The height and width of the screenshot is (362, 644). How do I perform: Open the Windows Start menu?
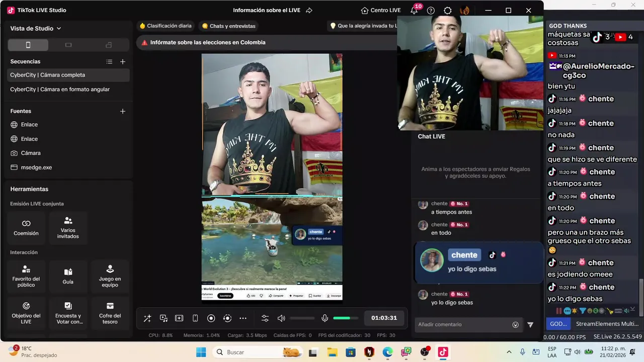coord(201,352)
